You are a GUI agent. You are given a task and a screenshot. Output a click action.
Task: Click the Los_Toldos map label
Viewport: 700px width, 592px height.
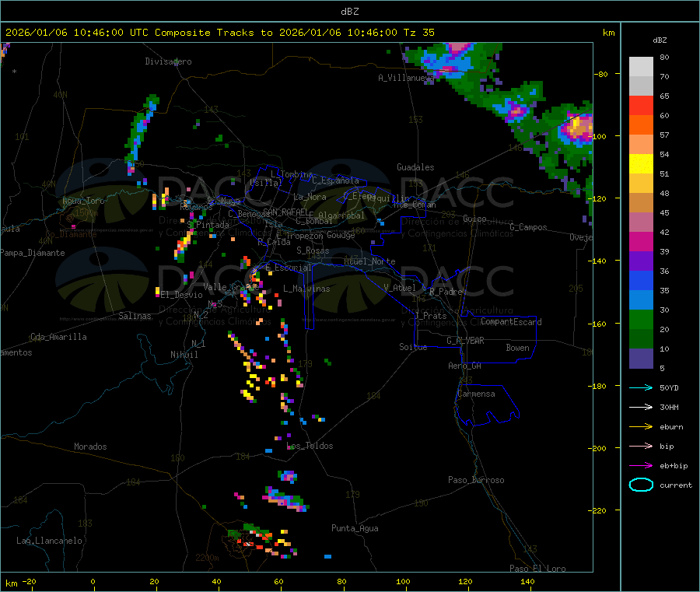(310, 446)
